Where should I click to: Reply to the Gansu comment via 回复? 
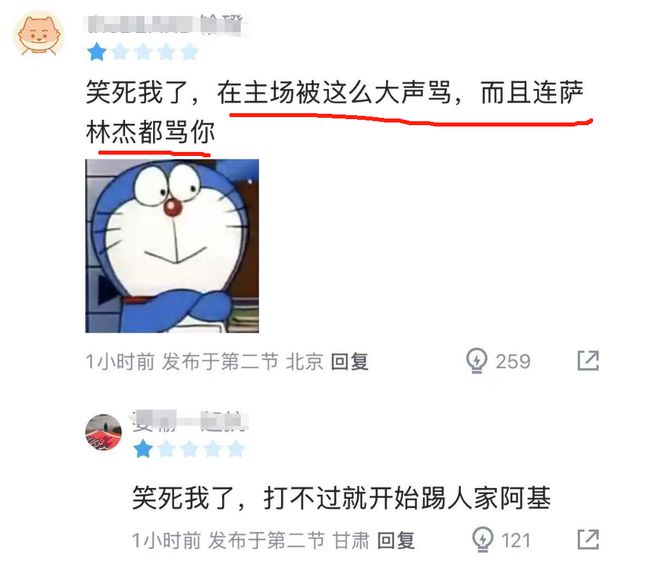click(396, 540)
